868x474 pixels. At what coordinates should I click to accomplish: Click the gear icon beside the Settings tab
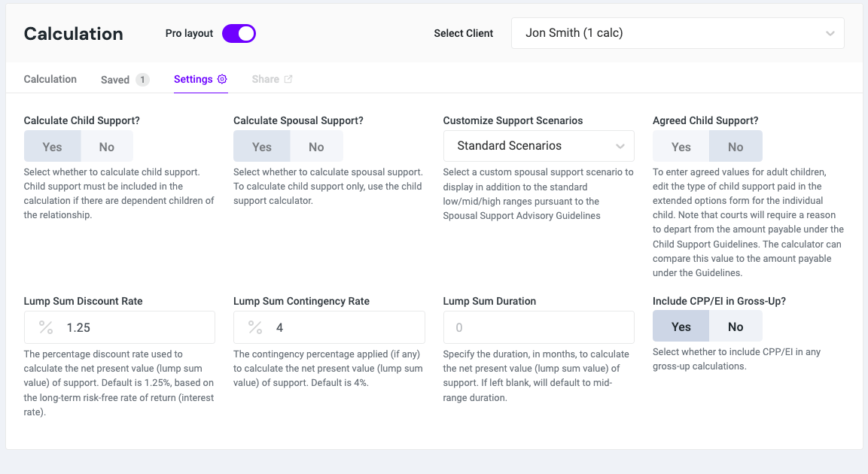point(222,78)
